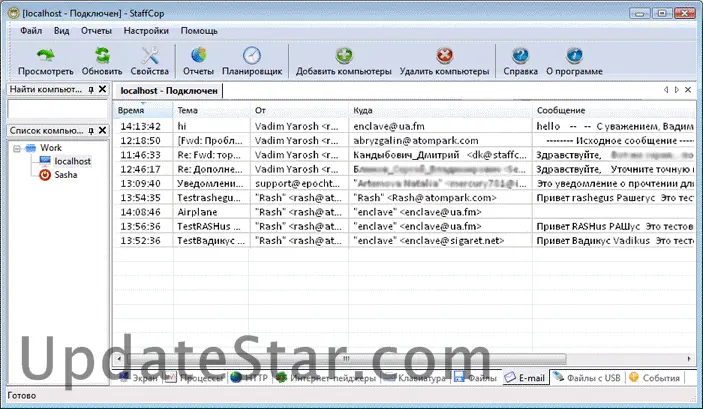
Task: Click the abryzgalin@atompark.com recipient cell
Action: tap(441, 141)
